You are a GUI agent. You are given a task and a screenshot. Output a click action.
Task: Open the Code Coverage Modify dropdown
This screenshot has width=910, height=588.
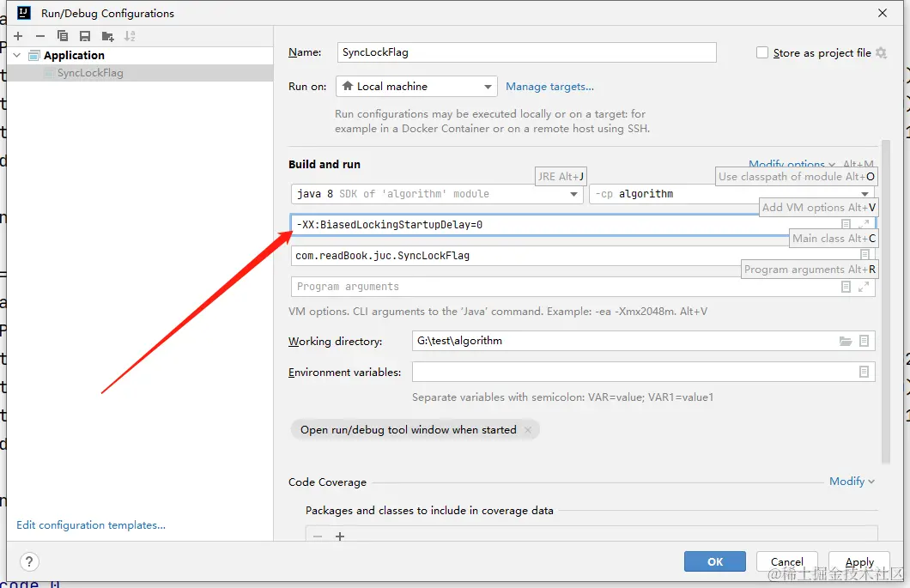852,482
